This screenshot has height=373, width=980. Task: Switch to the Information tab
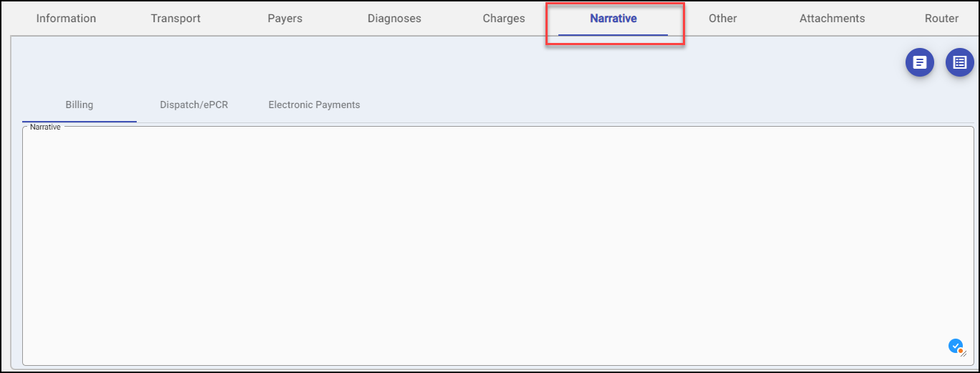point(66,19)
